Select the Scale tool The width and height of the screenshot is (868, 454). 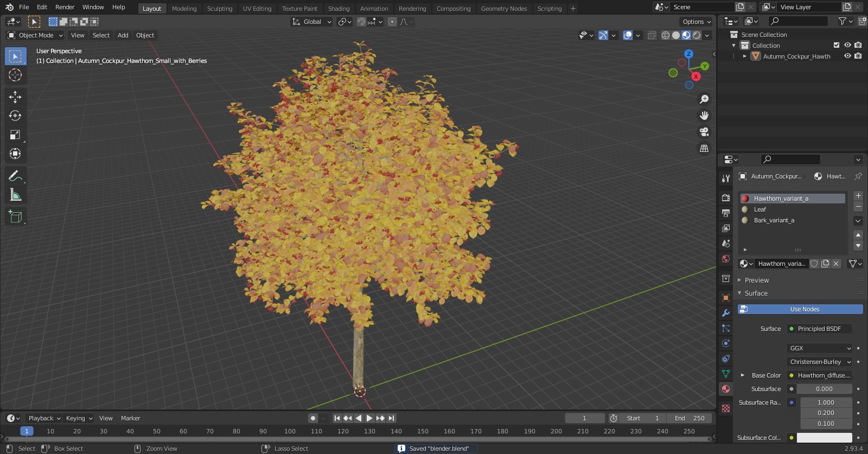[x=15, y=135]
